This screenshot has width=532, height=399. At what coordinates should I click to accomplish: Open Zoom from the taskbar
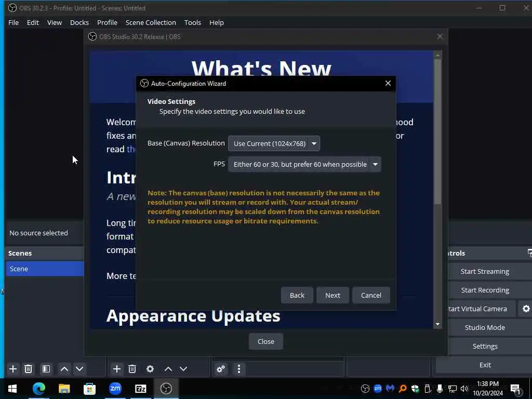pyautogui.click(x=115, y=389)
